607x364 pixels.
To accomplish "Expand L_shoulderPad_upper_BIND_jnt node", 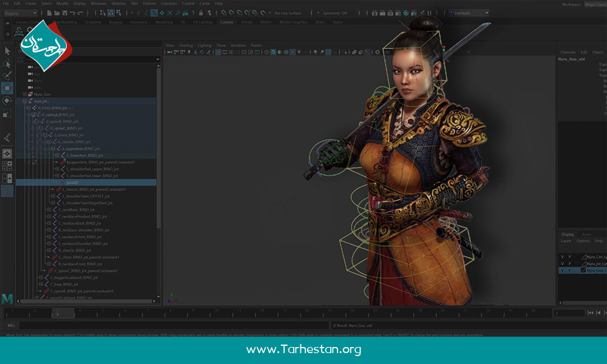I will point(57,169).
